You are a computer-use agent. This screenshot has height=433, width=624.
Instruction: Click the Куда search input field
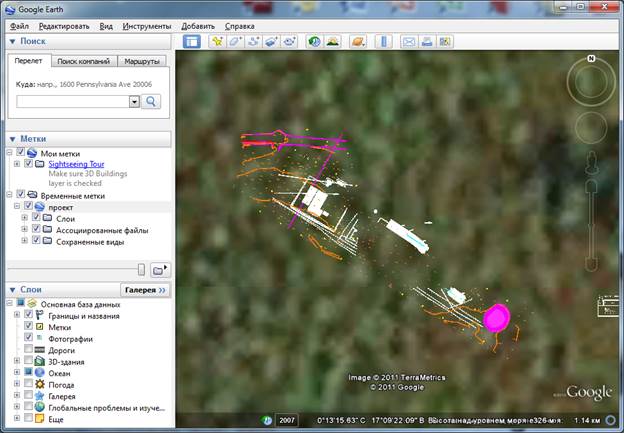click(x=72, y=101)
